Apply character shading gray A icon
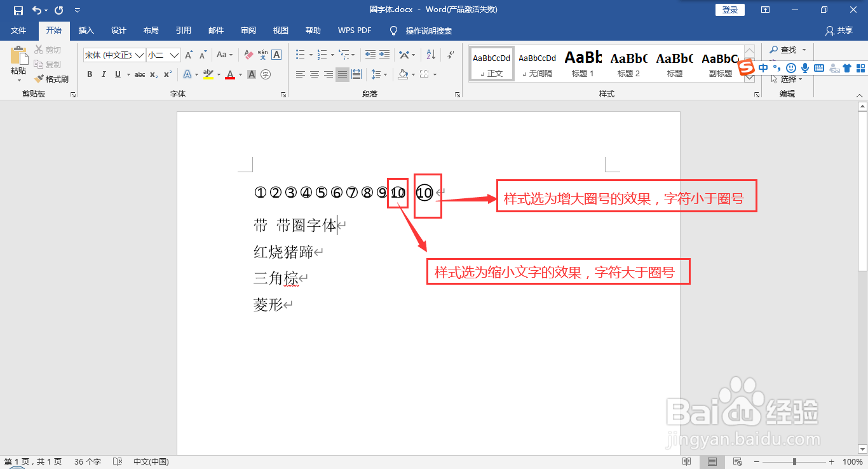868x469 pixels. pyautogui.click(x=252, y=74)
